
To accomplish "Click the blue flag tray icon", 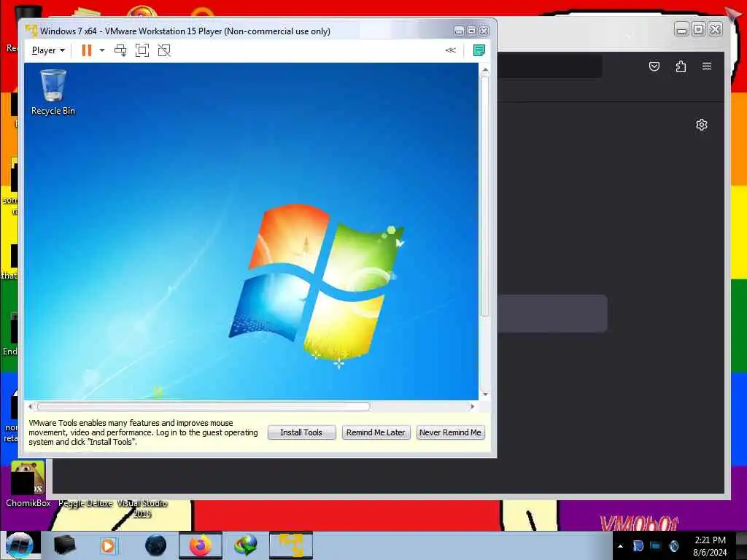I will click(x=638, y=546).
